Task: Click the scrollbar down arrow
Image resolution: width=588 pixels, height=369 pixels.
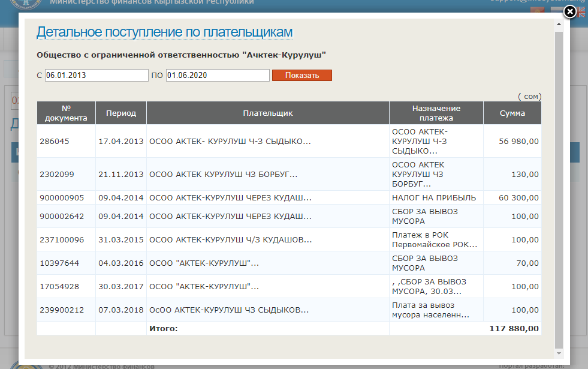Action: point(559,354)
